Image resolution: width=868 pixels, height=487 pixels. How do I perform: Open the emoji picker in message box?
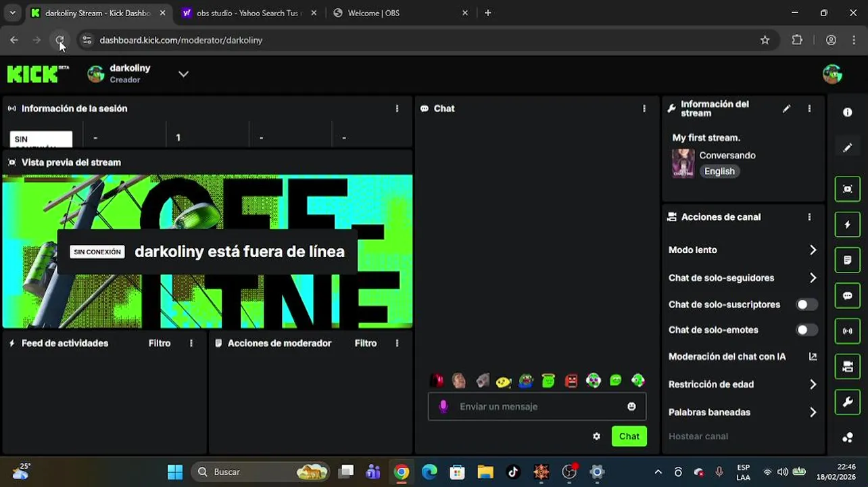[631, 407]
